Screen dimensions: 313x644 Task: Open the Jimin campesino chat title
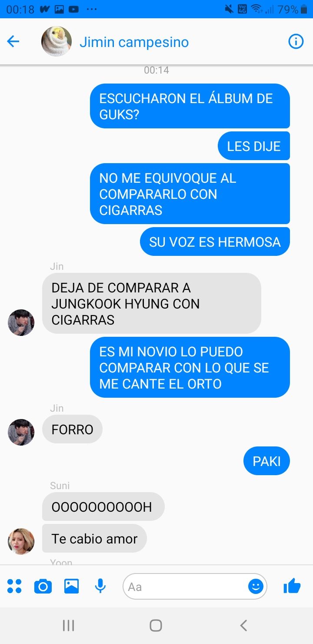point(134,42)
